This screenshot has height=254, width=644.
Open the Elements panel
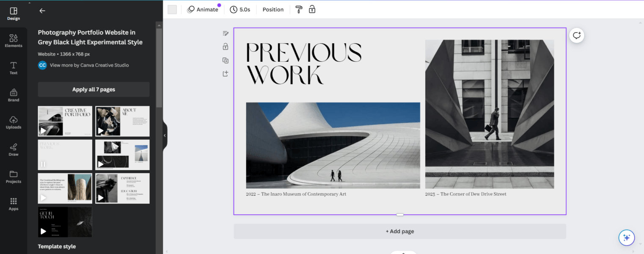pos(13,41)
